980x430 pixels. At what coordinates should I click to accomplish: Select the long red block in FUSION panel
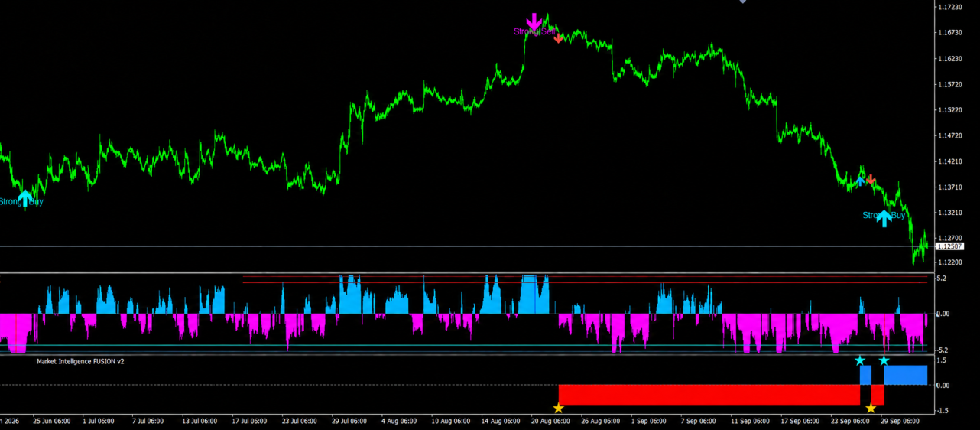click(x=709, y=395)
